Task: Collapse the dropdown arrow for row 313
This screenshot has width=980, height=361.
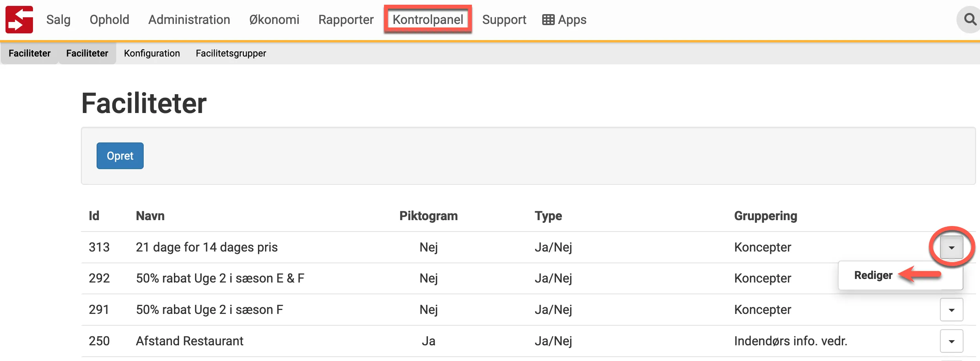Action: (x=951, y=247)
